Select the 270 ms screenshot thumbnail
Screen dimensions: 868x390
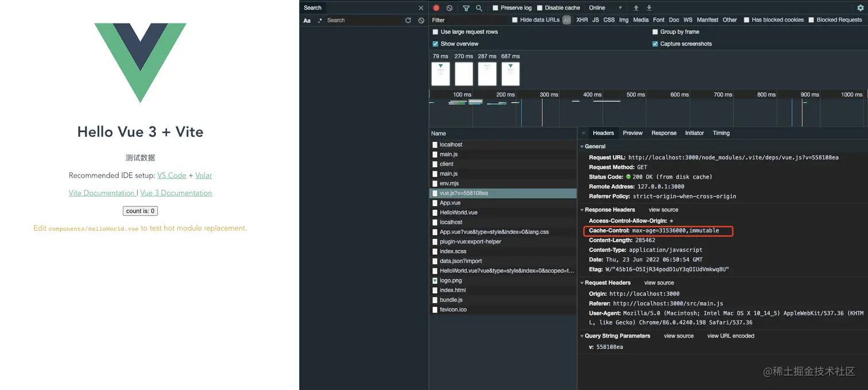click(464, 74)
